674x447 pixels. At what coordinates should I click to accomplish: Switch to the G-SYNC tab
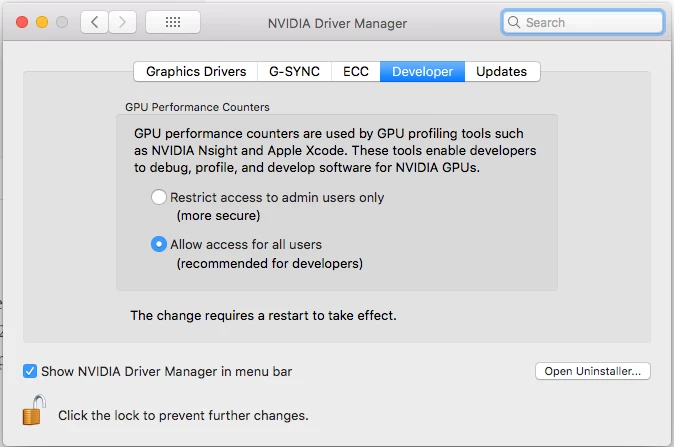click(294, 71)
